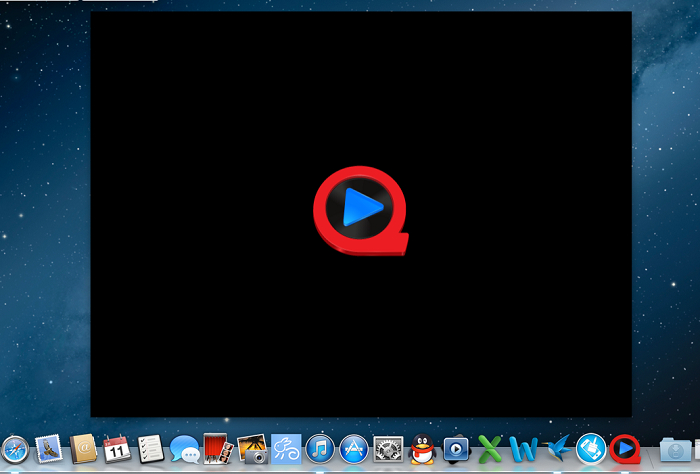
Task: Open the dark video player icon beside QQ
Action: click(x=456, y=449)
